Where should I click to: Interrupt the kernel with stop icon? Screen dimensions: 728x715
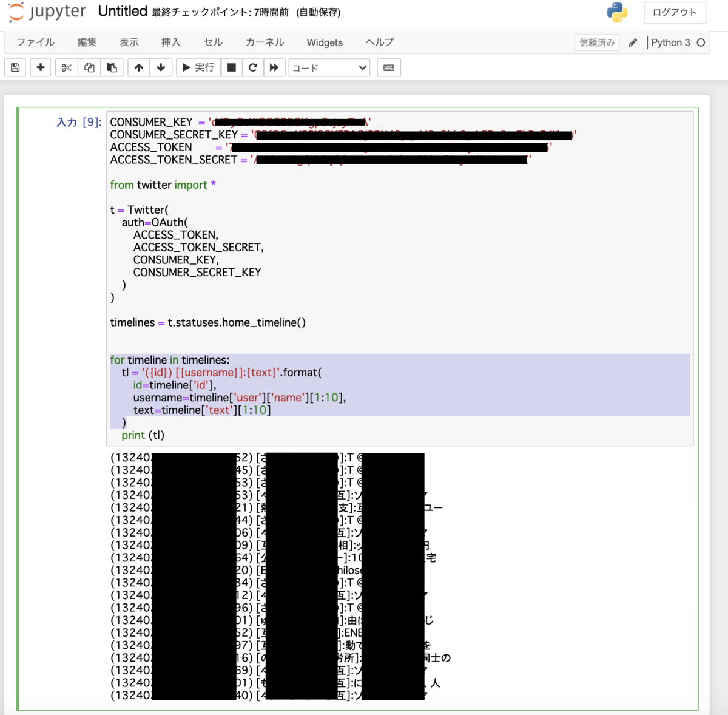point(231,67)
